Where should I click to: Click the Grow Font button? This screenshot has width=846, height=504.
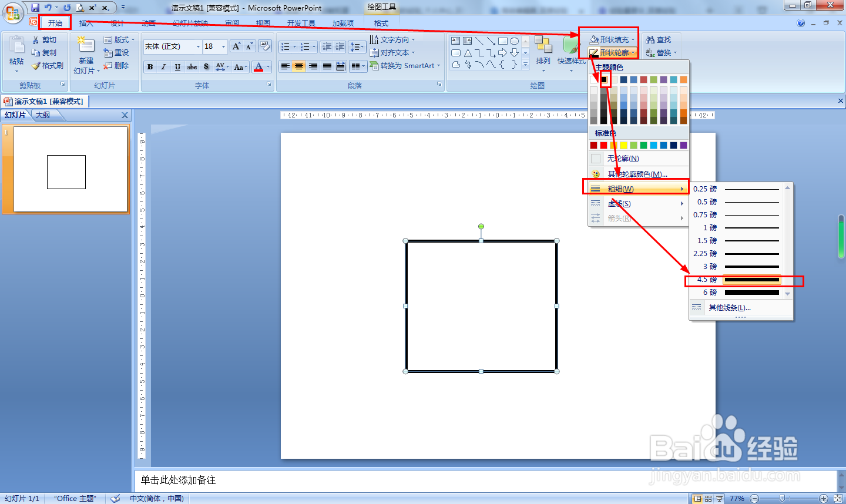click(236, 46)
